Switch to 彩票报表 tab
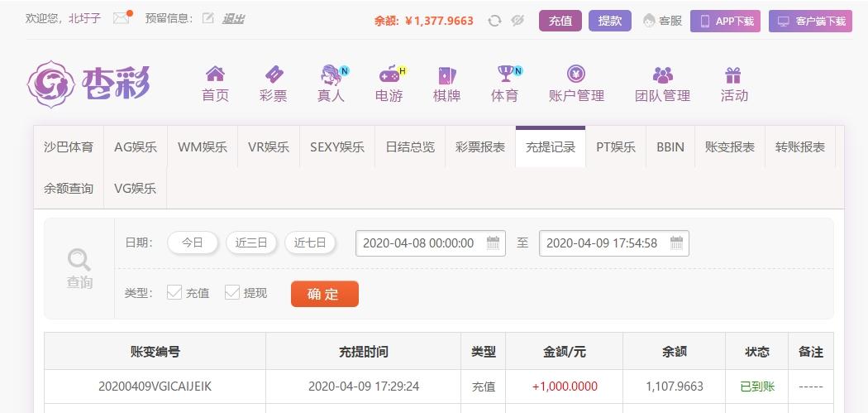The height and width of the screenshot is (413, 868). click(480, 146)
